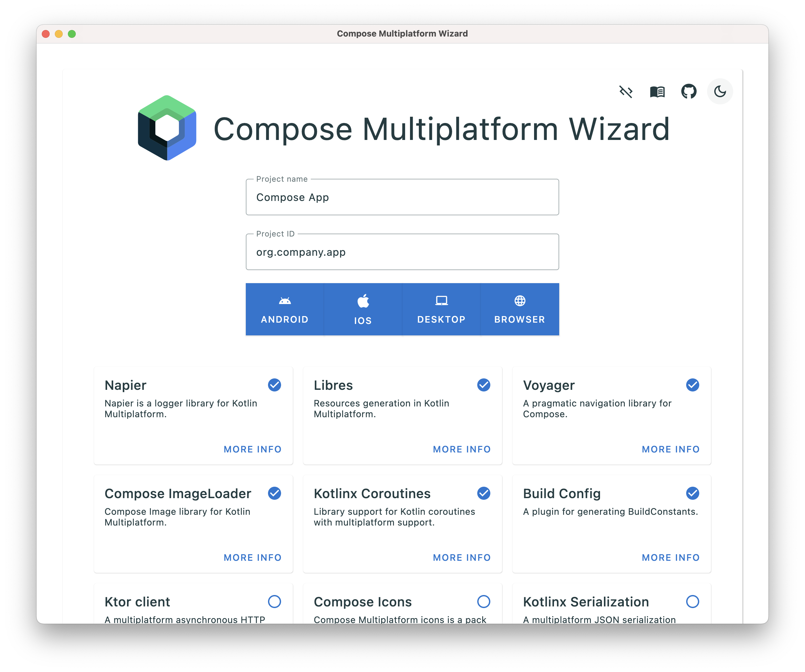Click the Compose Multiplatform hexagon logo
This screenshot has height=672, width=805.
tap(167, 128)
